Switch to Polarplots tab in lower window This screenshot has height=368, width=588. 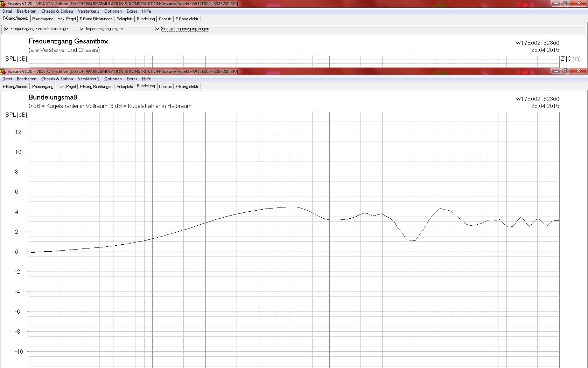(x=125, y=87)
